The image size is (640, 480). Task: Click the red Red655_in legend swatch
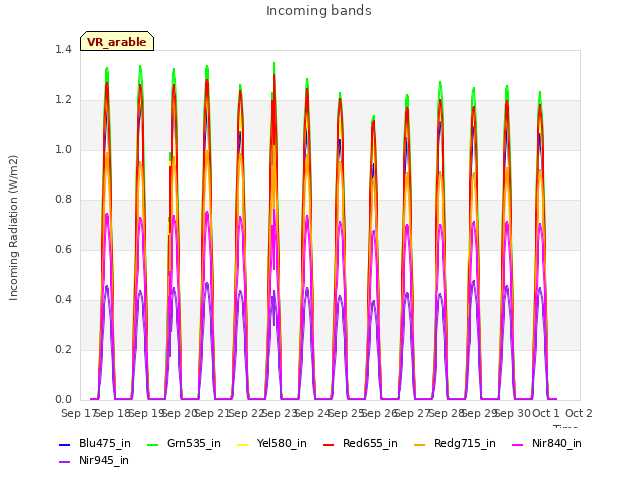point(329,444)
